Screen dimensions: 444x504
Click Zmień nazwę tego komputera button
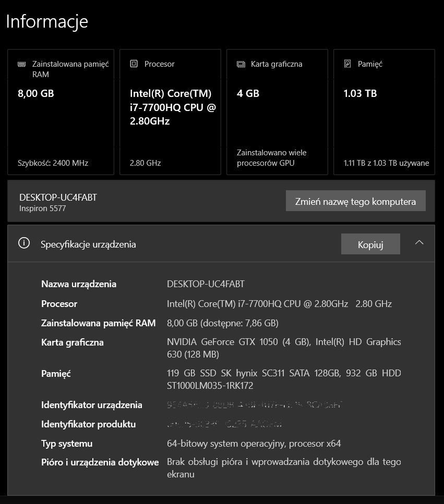coord(356,201)
